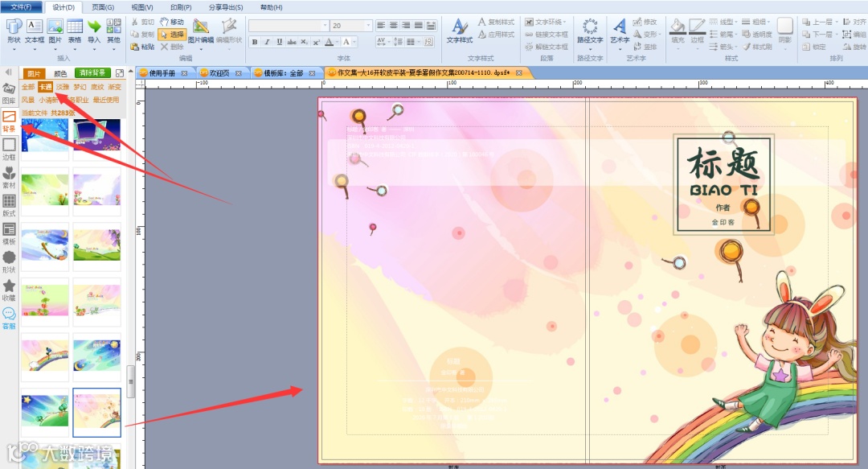This screenshot has width=868, height=469.
Task: Toggle subscript formatting
Action: point(304,42)
